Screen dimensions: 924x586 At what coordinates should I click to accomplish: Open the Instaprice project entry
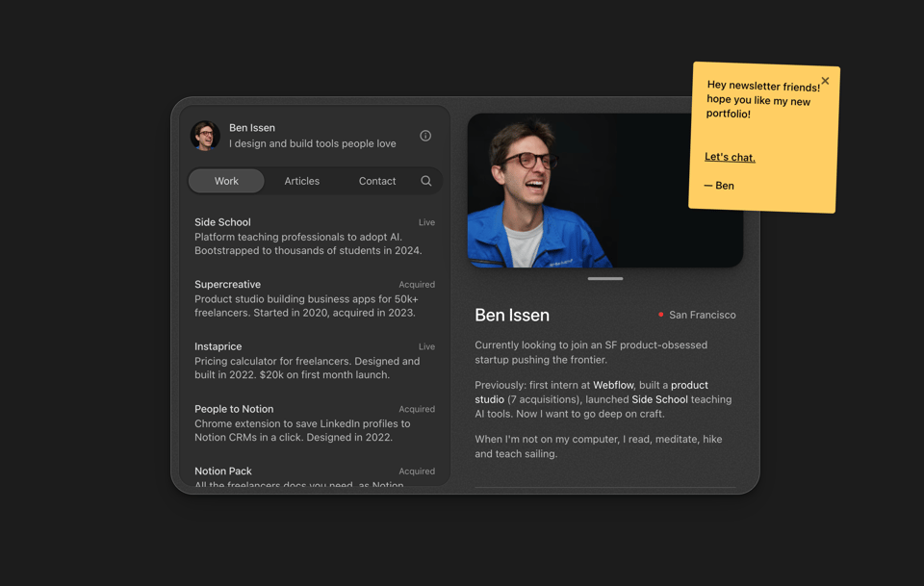point(315,361)
